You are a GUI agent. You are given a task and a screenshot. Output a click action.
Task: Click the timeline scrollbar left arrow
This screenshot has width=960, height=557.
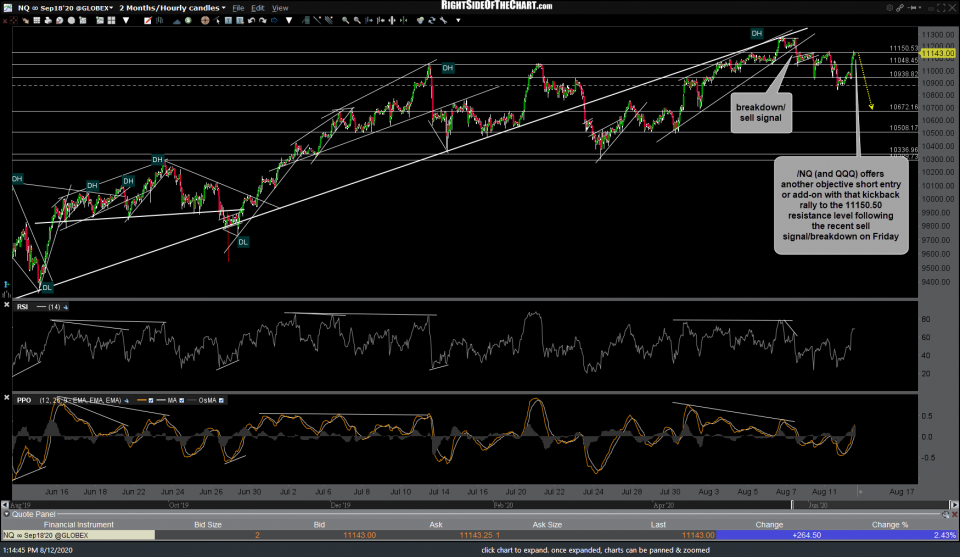(5, 505)
